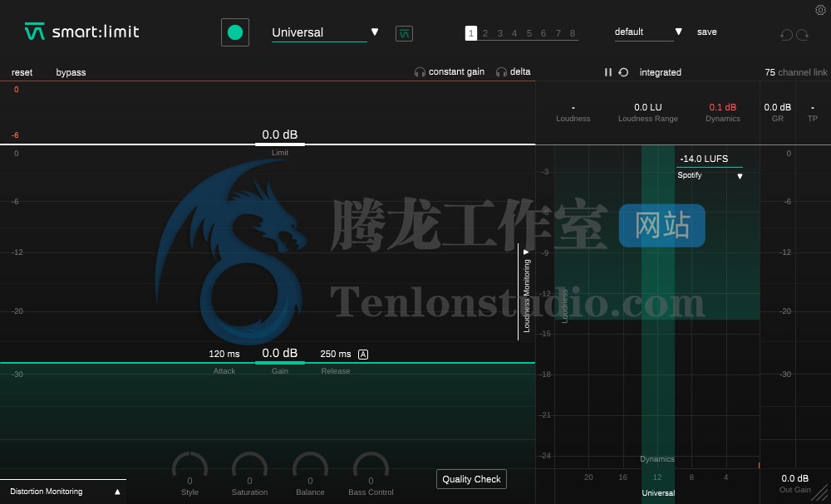Click the smart:limit logo icon
The image size is (831, 504).
(33, 32)
